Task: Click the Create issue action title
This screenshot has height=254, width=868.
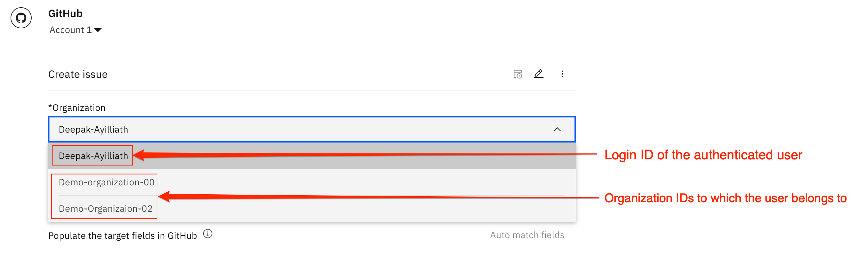Action: click(78, 75)
